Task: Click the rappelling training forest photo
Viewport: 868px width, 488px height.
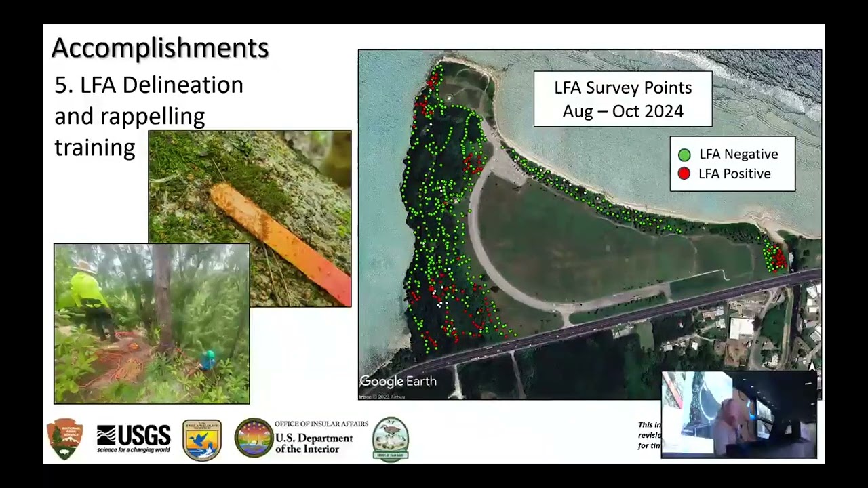Action: [x=152, y=324]
